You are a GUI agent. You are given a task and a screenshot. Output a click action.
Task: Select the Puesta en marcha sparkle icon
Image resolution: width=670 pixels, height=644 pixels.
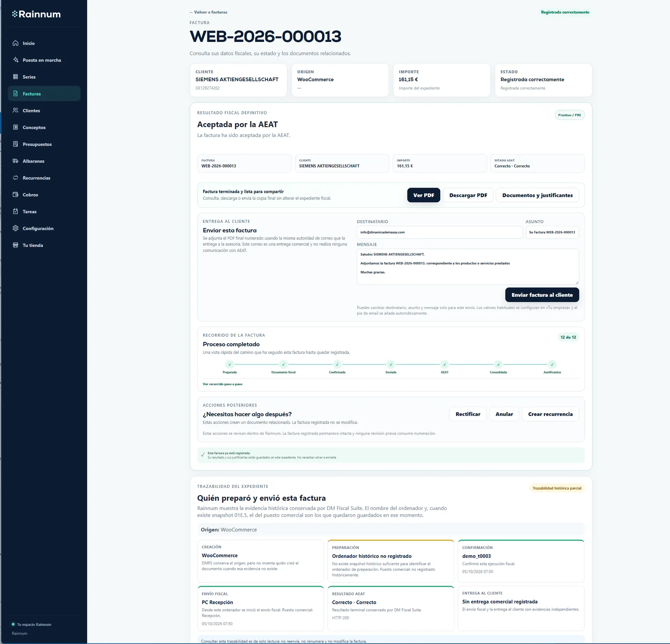[x=15, y=60]
